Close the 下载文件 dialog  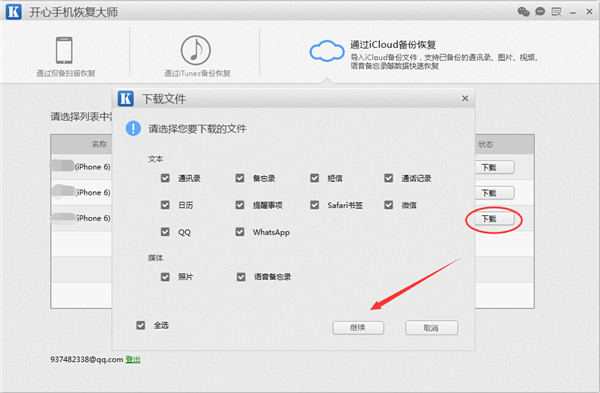click(465, 99)
